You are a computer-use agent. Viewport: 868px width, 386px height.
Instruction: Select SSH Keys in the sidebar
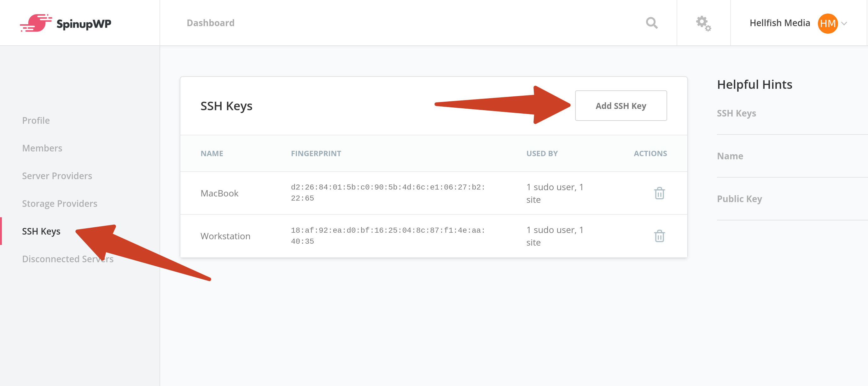tap(41, 231)
